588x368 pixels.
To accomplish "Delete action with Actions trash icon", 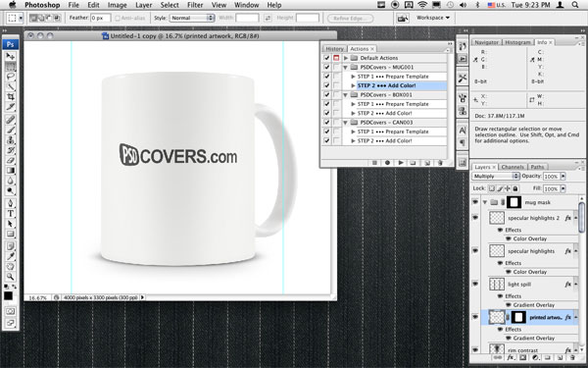I will point(440,163).
